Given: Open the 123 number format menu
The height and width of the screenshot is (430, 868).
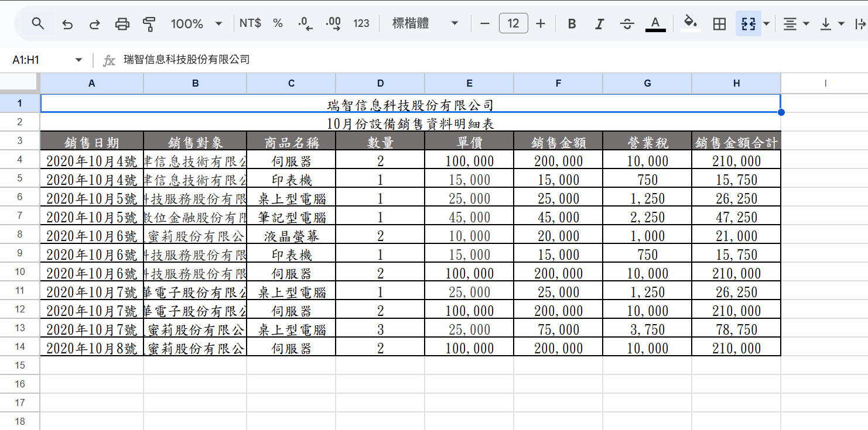Looking at the screenshot, I should (x=361, y=24).
